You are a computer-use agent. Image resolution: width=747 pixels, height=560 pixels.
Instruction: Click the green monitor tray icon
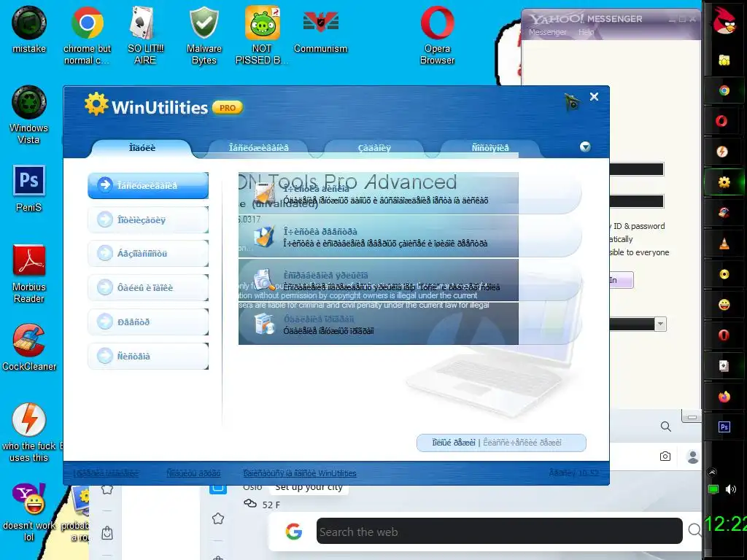[713, 489]
